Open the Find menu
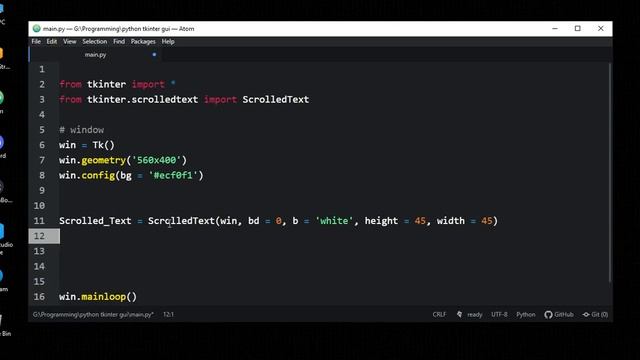 point(119,42)
